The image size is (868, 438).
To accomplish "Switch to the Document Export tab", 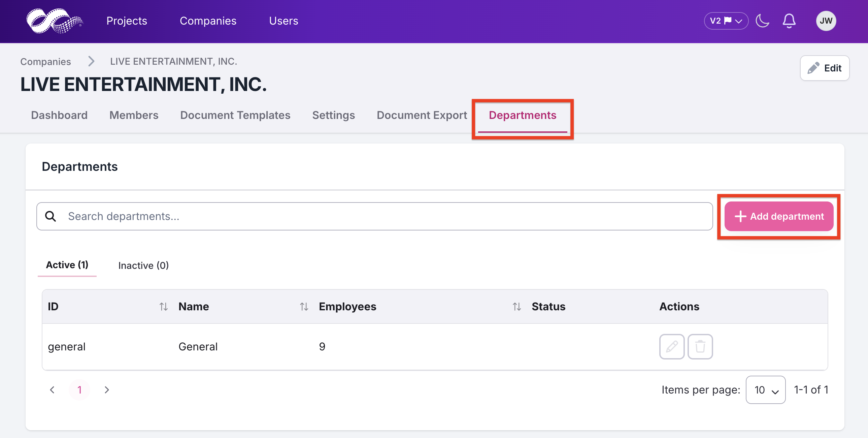I will pos(422,115).
